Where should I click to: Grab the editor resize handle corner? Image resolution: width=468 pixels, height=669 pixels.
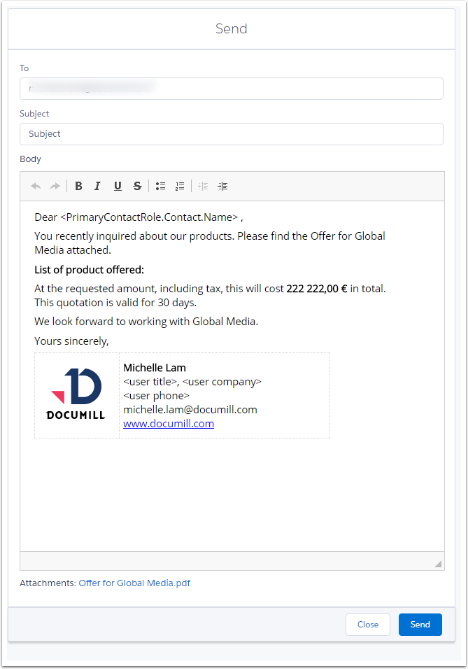pyautogui.click(x=438, y=564)
